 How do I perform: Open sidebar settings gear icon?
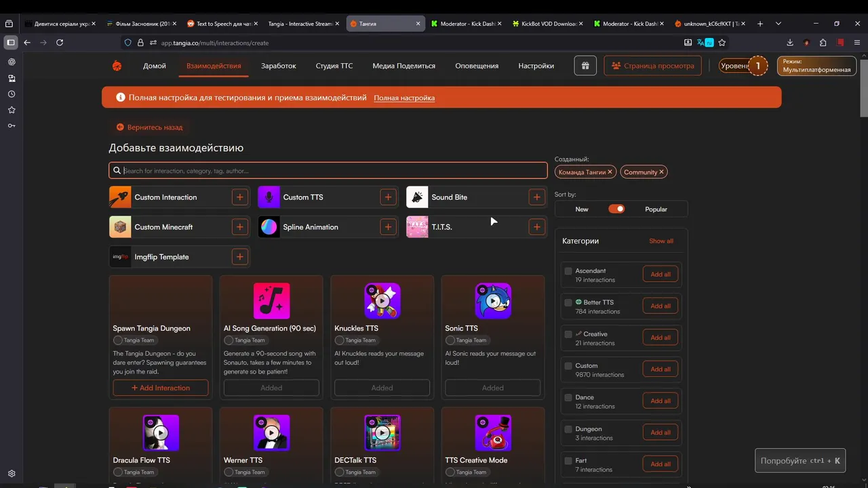12,474
